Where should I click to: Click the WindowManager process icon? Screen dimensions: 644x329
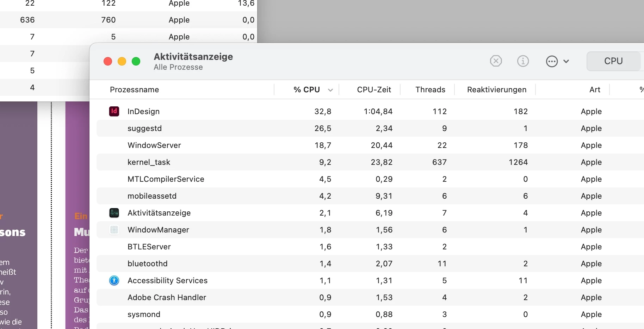(114, 230)
